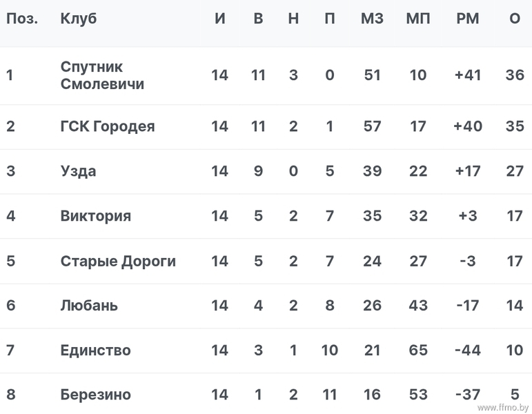Open Старые Дороги team entry
Viewport: 532px width, 414px height.
[x=118, y=261]
